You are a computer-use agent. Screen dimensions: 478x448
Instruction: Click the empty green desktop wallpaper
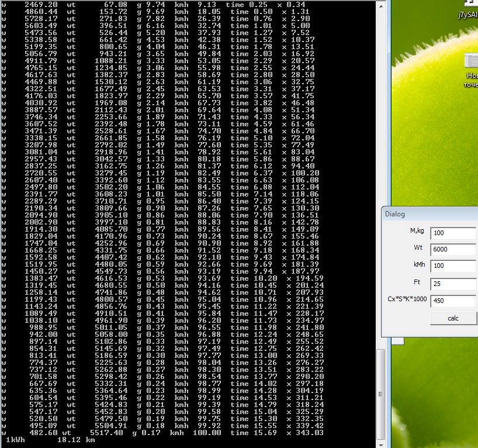tap(432, 146)
